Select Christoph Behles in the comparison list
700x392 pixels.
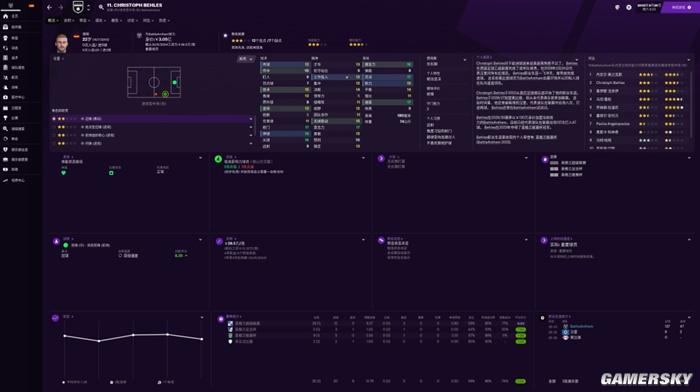610,83
